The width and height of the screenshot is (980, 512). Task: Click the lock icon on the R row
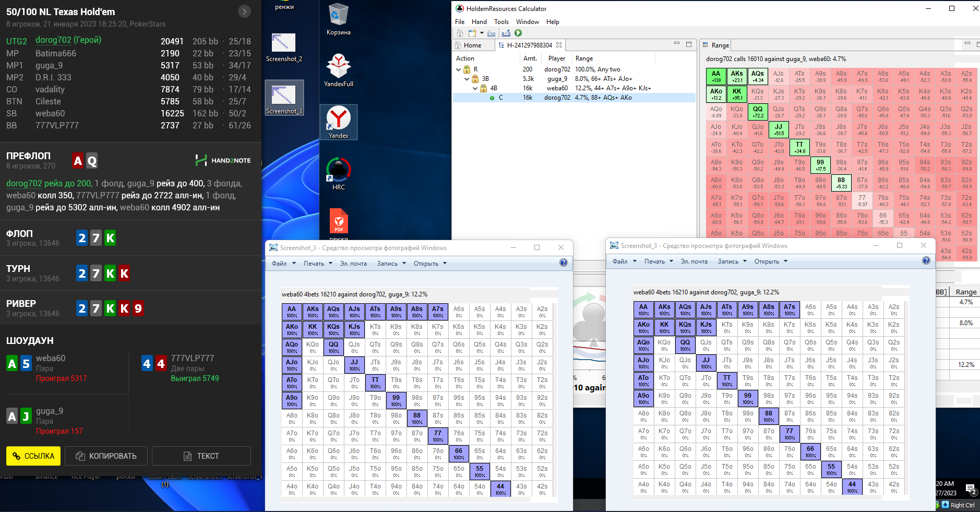pyautogui.click(x=467, y=69)
